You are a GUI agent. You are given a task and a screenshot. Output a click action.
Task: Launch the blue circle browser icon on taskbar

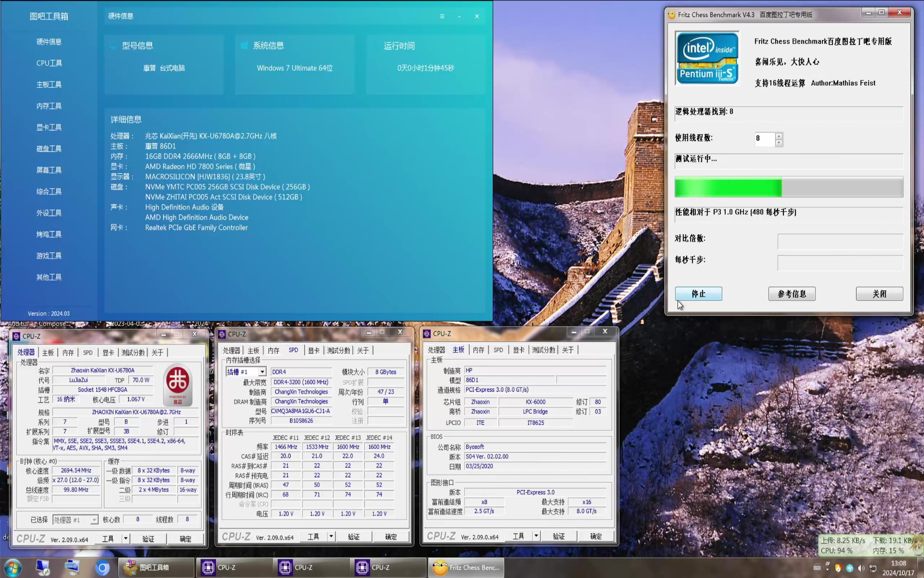[103, 567]
